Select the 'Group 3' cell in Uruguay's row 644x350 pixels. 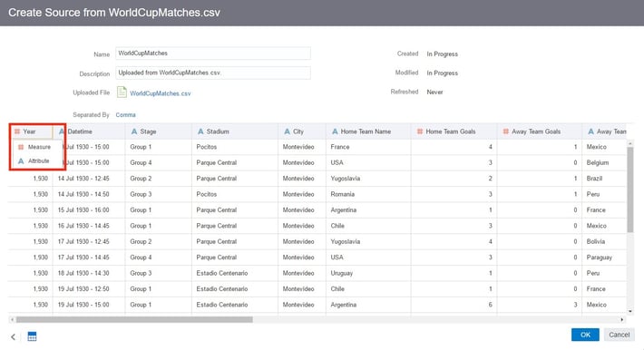click(x=158, y=273)
